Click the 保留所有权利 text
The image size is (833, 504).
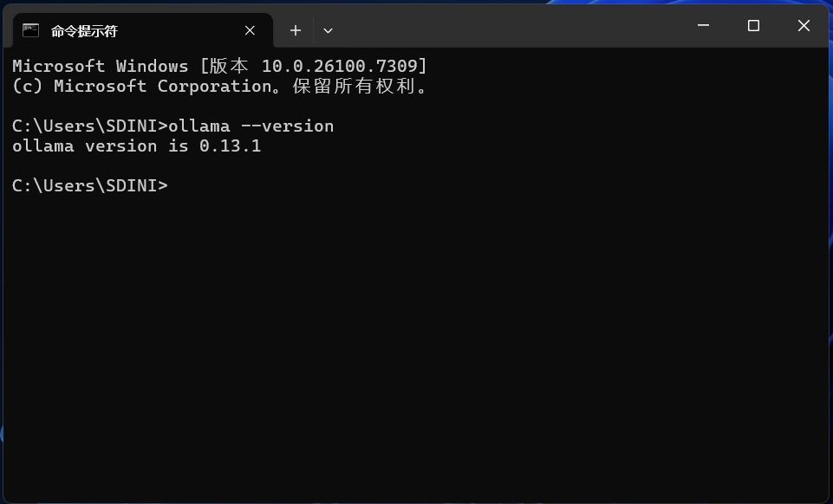coord(355,86)
